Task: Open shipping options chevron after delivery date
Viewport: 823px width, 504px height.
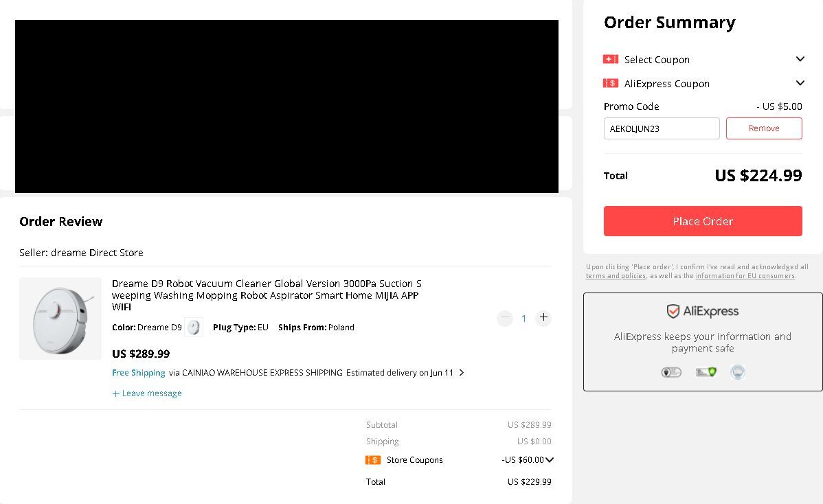Action: point(462,373)
